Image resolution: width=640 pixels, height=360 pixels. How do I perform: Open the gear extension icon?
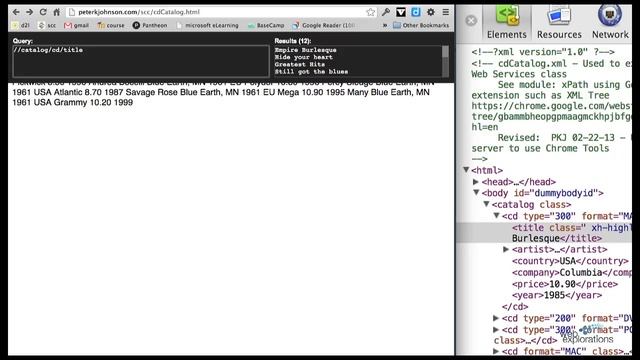[x=431, y=12]
